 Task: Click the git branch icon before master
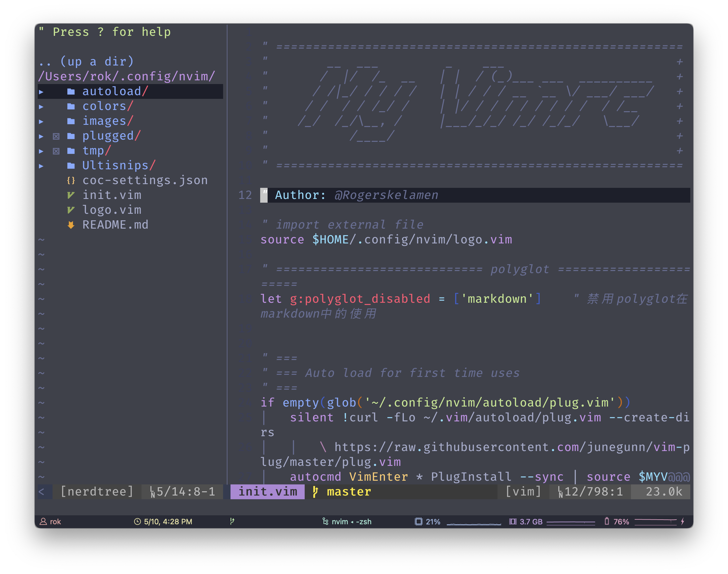[x=315, y=492]
